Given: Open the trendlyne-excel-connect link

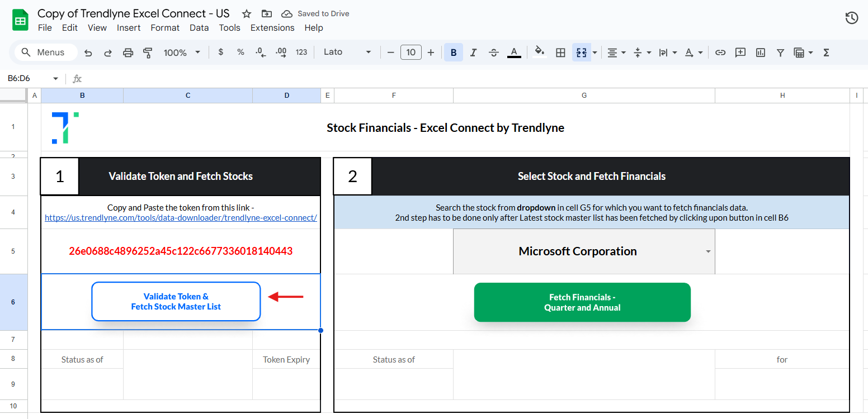Looking at the screenshot, I should coord(181,218).
